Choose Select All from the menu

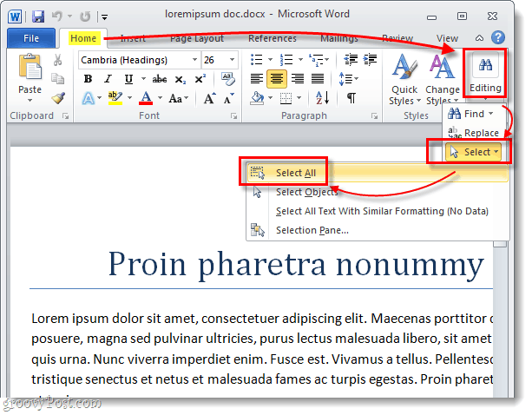point(378,173)
